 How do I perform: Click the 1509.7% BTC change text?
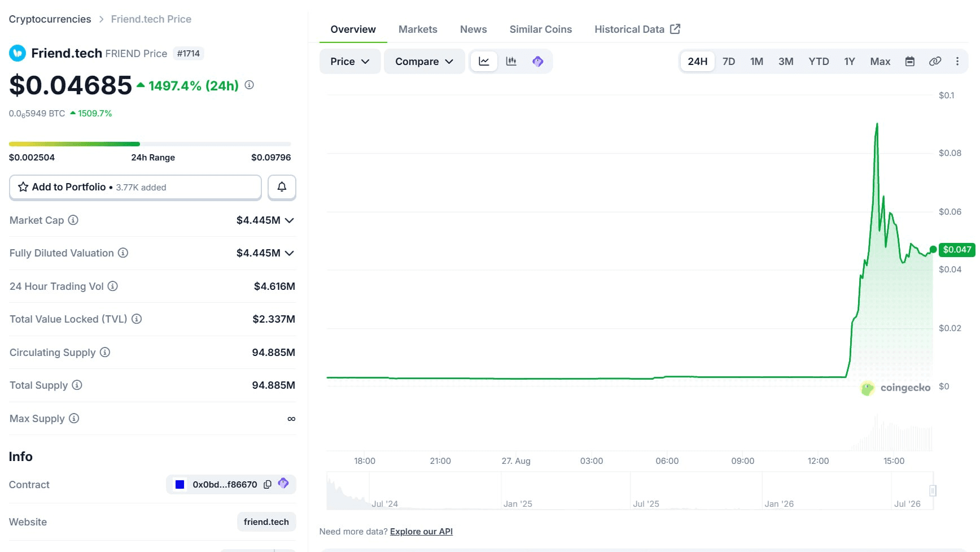click(x=95, y=114)
